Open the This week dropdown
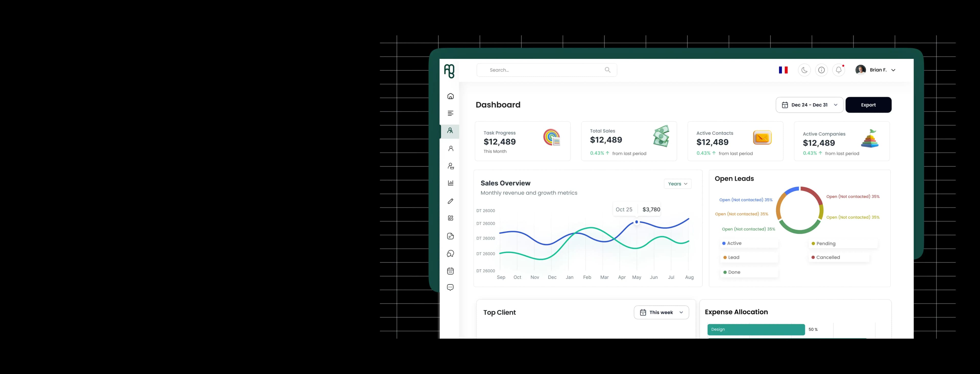The height and width of the screenshot is (374, 980). [661, 312]
